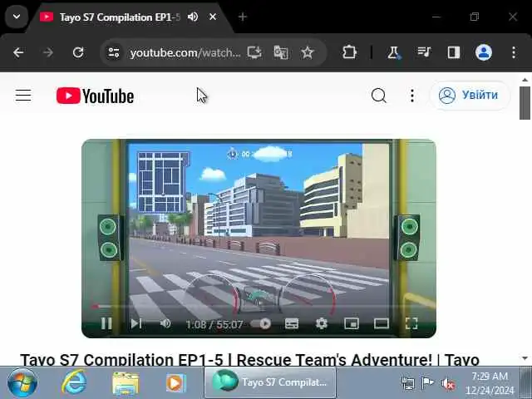Open the Extensions puzzle menu
The width and height of the screenshot is (532, 399).
(x=349, y=52)
